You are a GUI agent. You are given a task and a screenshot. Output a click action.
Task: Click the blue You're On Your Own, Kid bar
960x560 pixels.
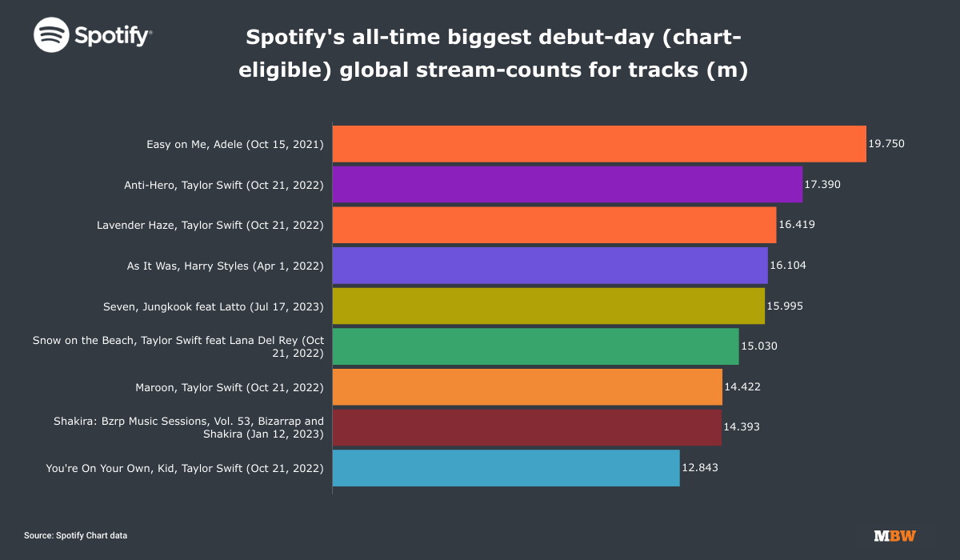tap(506, 468)
